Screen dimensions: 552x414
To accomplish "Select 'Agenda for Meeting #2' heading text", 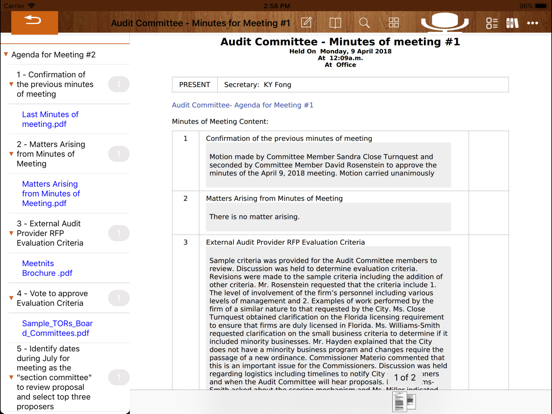I will pyautogui.click(x=53, y=55).
